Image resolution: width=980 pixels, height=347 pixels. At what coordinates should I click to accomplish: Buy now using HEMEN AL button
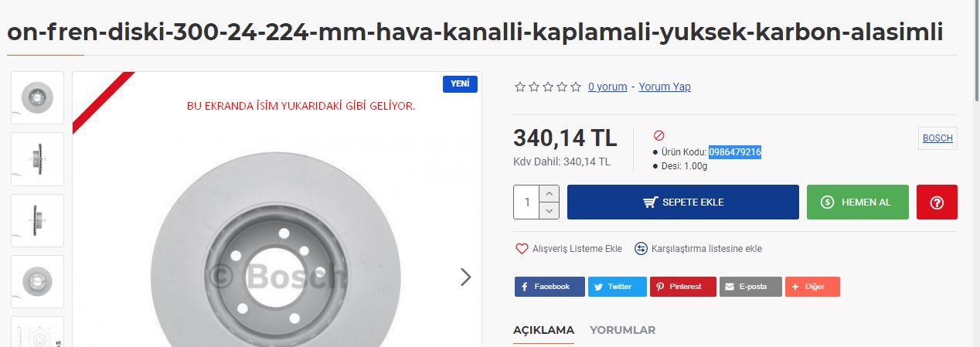[x=858, y=202]
